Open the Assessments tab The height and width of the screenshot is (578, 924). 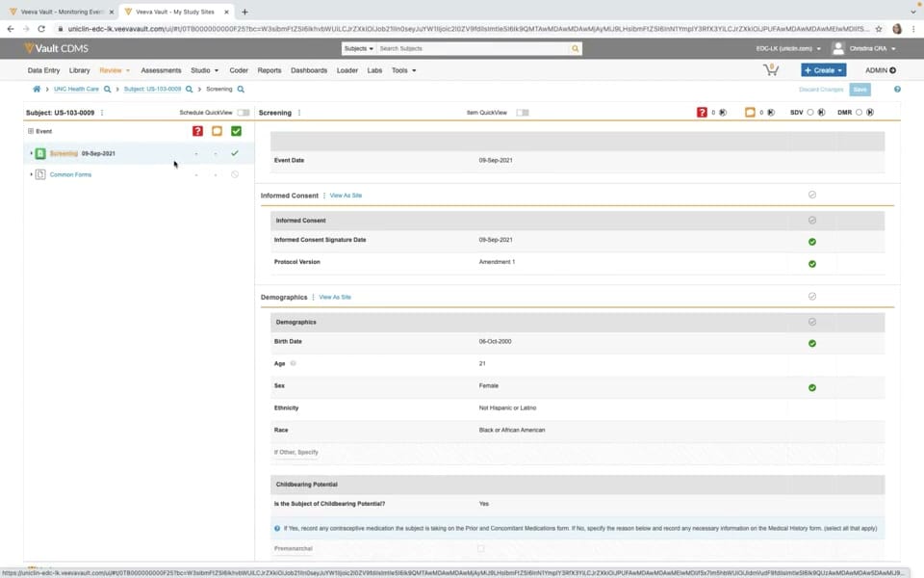coord(161,70)
